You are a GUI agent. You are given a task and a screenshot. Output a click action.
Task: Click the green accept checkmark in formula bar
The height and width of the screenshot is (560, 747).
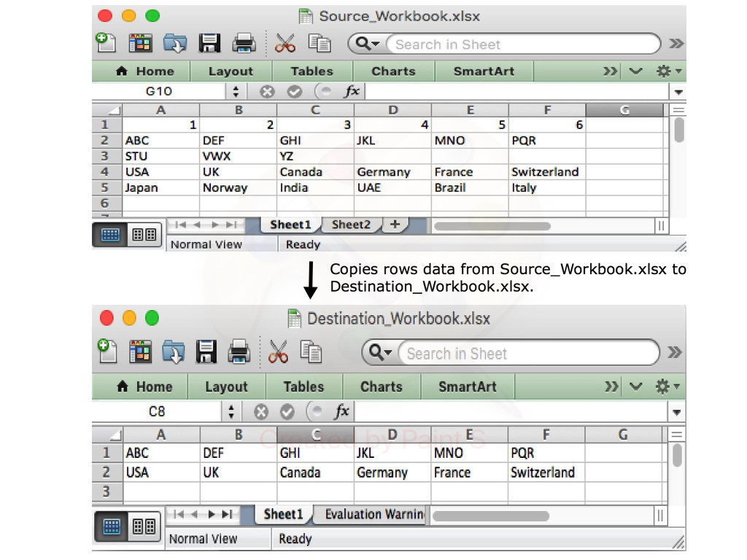tap(293, 91)
